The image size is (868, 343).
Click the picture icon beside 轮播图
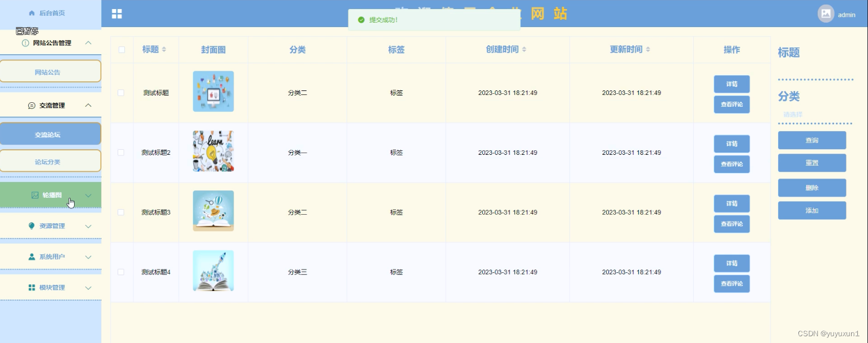pos(35,195)
